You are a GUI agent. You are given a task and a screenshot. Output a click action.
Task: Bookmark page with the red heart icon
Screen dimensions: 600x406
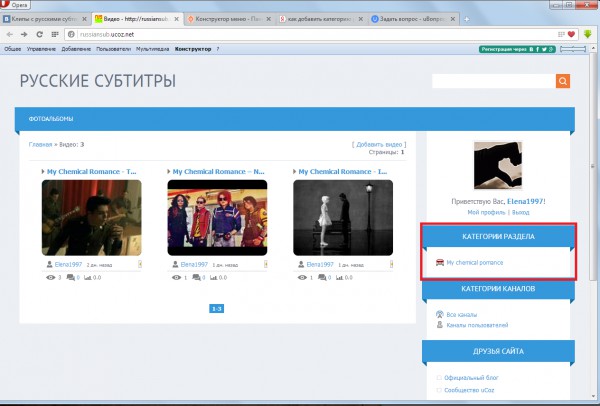[x=571, y=34]
